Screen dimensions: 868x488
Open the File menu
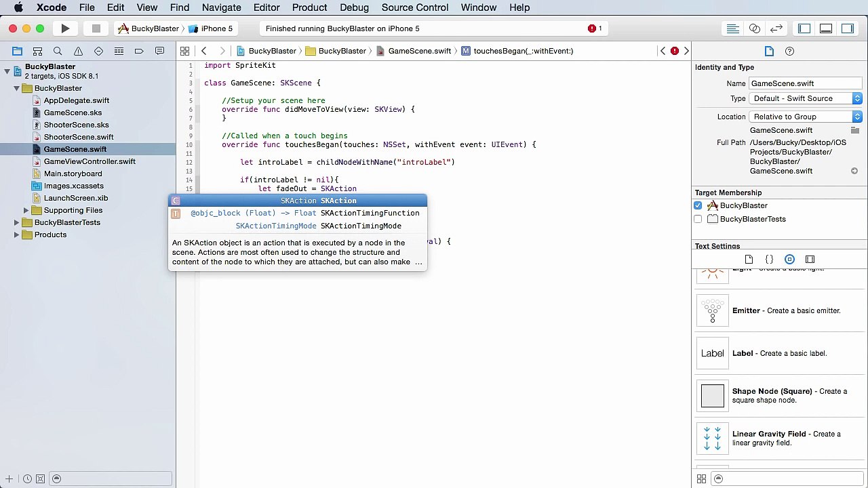coord(87,7)
